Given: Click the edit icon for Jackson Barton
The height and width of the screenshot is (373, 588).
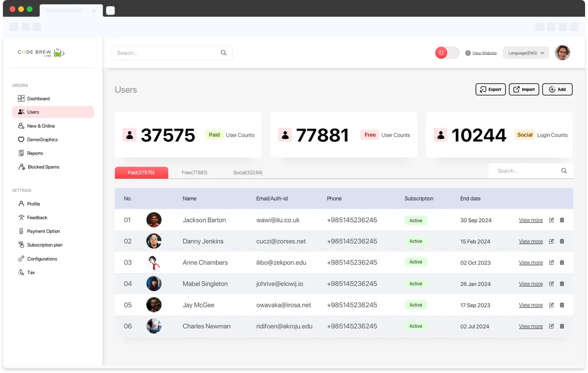Looking at the screenshot, I should [x=551, y=220].
